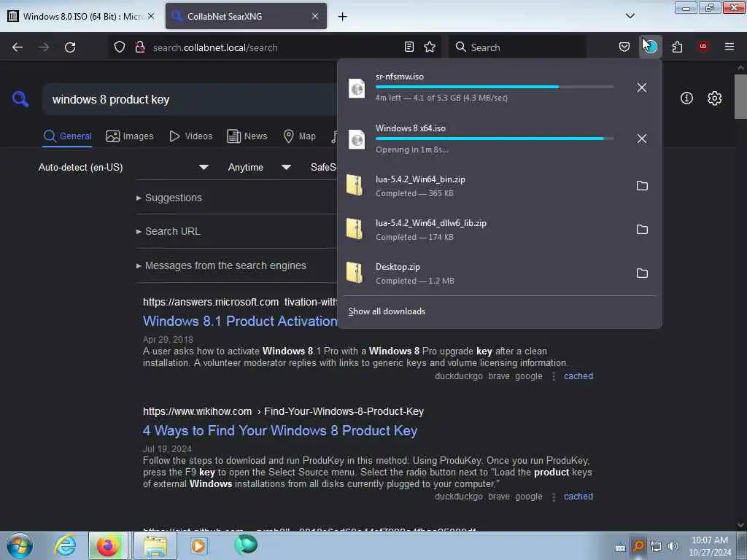Open Windows Explorer taskbar icon

[155, 545]
